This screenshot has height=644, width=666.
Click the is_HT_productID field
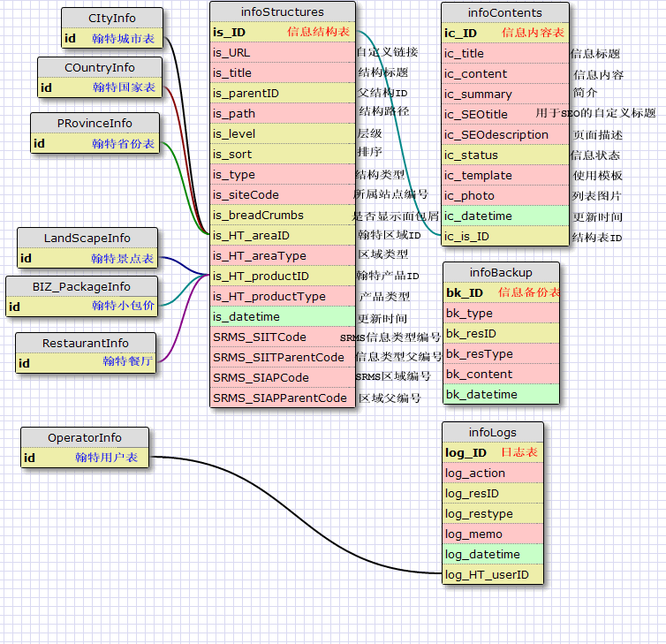pos(282,276)
